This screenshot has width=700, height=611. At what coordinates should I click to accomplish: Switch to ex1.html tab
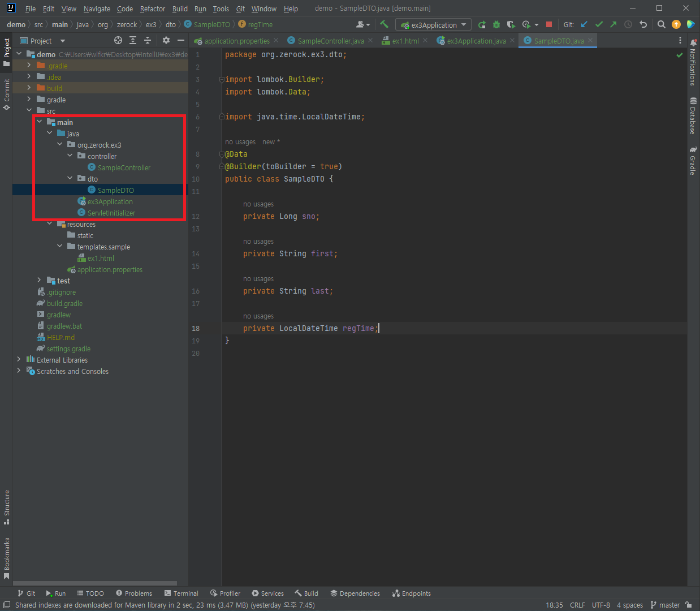point(405,40)
